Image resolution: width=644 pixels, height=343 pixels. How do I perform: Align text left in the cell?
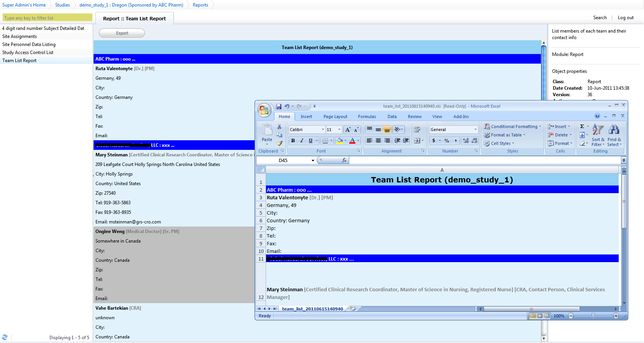pyautogui.click(x=369, y=141)
